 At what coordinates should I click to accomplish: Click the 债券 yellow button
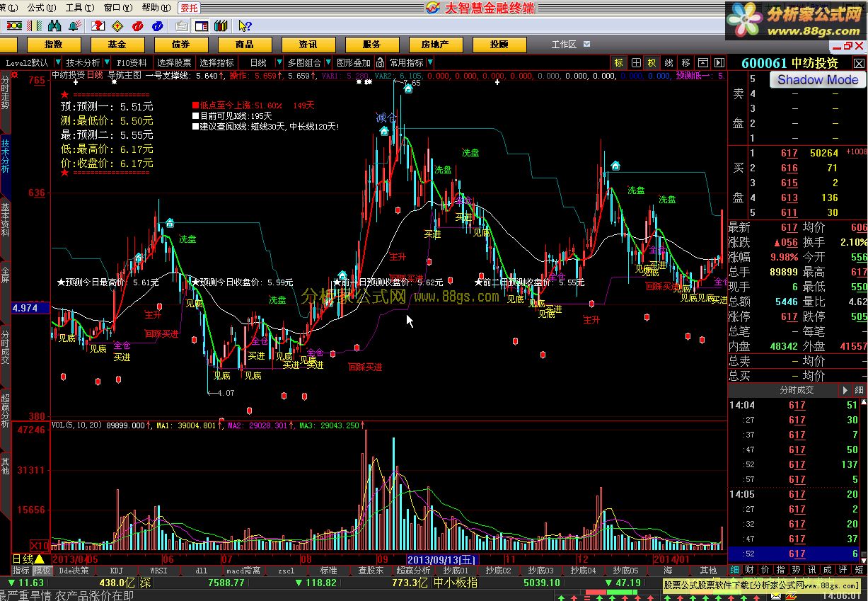(180, 44)
